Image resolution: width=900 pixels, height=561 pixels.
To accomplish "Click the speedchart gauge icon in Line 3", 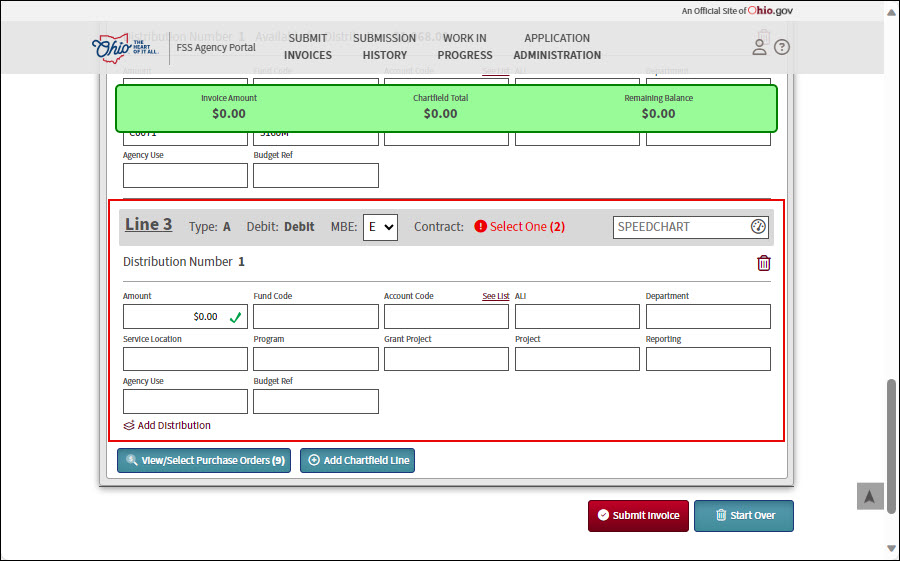I will pyautogui.click(x=758, y=227).
